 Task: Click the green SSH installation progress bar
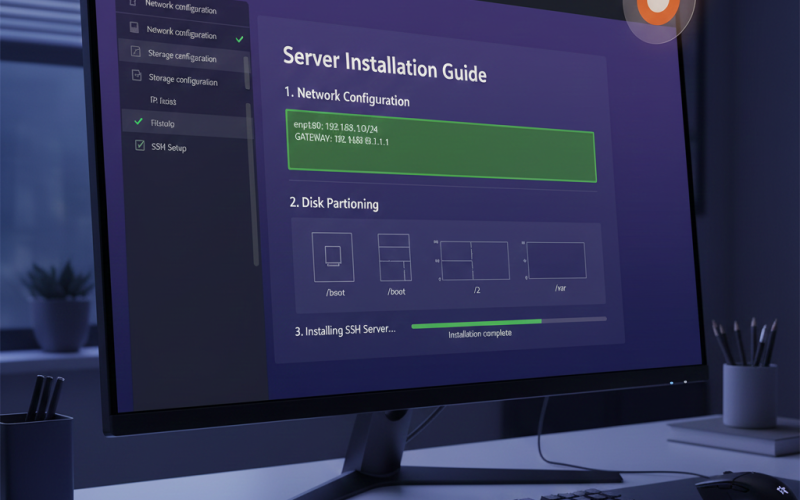pos(476,323)
